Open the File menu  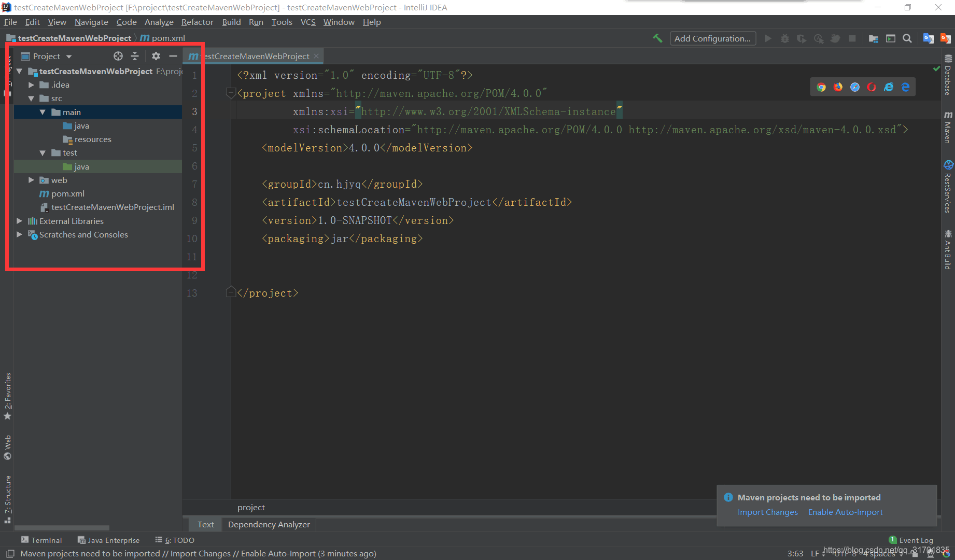(10, 22)
